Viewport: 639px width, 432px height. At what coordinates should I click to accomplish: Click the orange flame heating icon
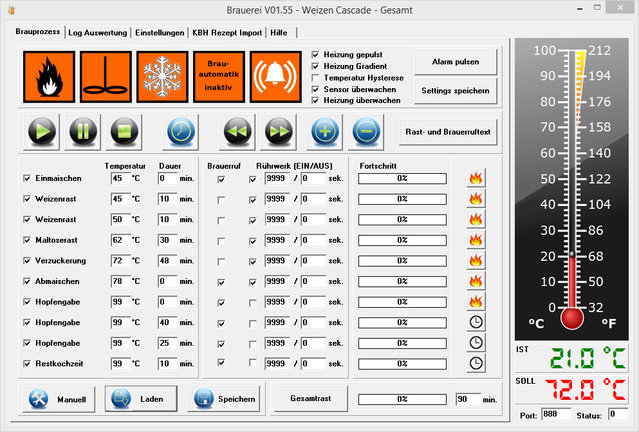49,77
